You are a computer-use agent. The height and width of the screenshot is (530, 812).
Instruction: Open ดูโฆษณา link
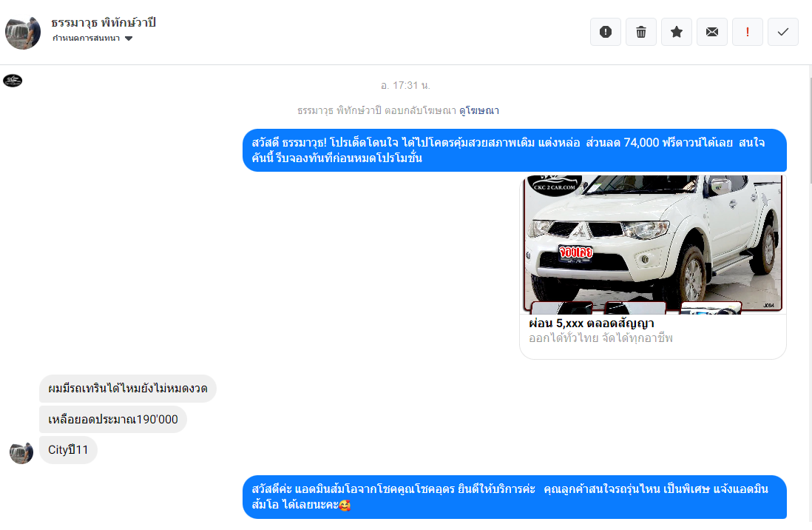(479, 110)
